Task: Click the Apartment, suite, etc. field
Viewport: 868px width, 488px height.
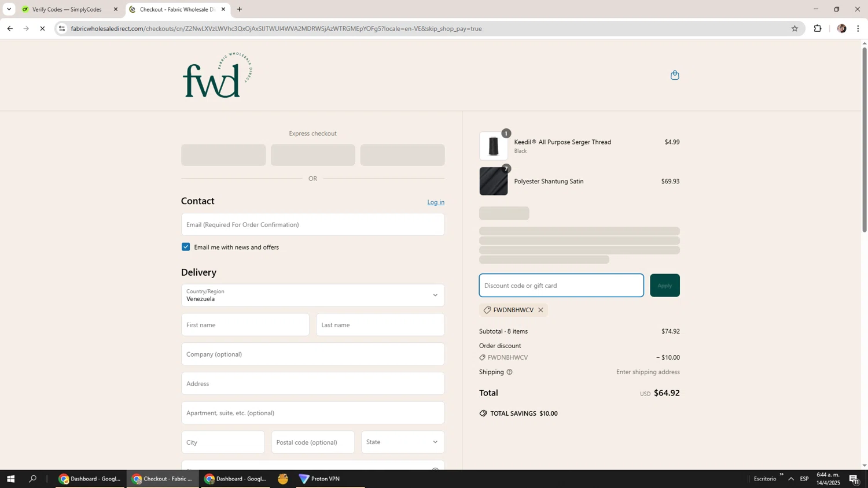Action: [x=312, y=413]
